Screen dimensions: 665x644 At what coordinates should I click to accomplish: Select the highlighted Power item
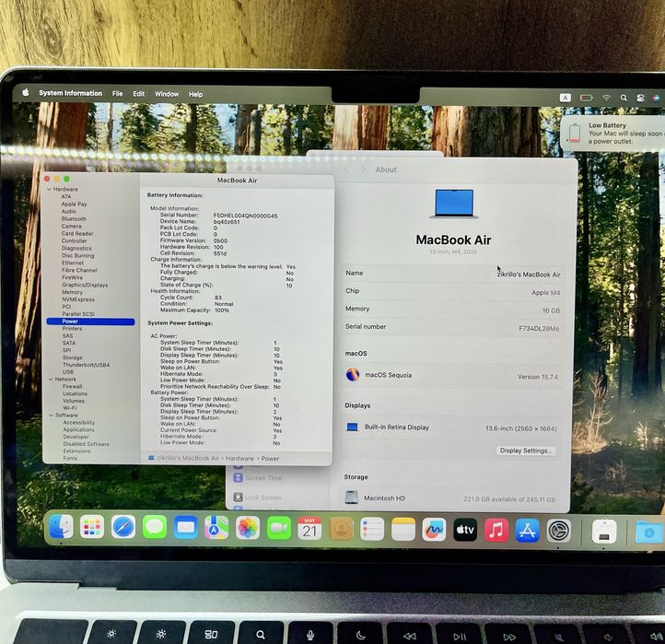point(90,322)
